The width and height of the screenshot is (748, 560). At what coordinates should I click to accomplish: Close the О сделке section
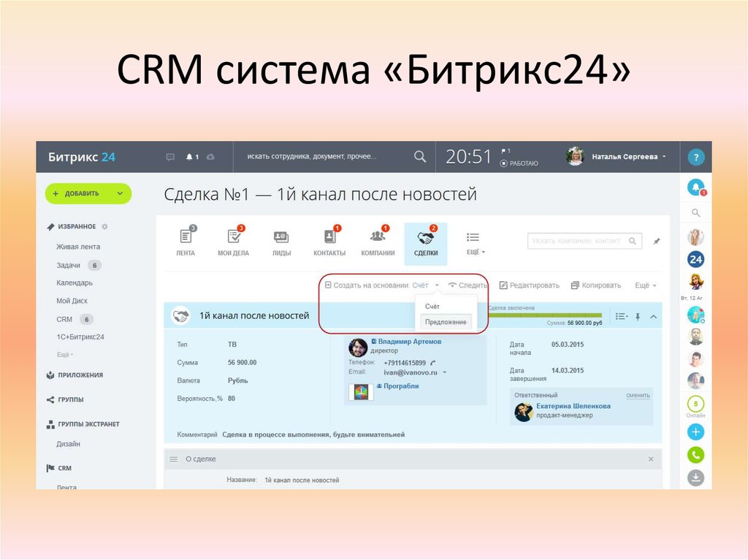pyautogui.click(x=651, y=459)
